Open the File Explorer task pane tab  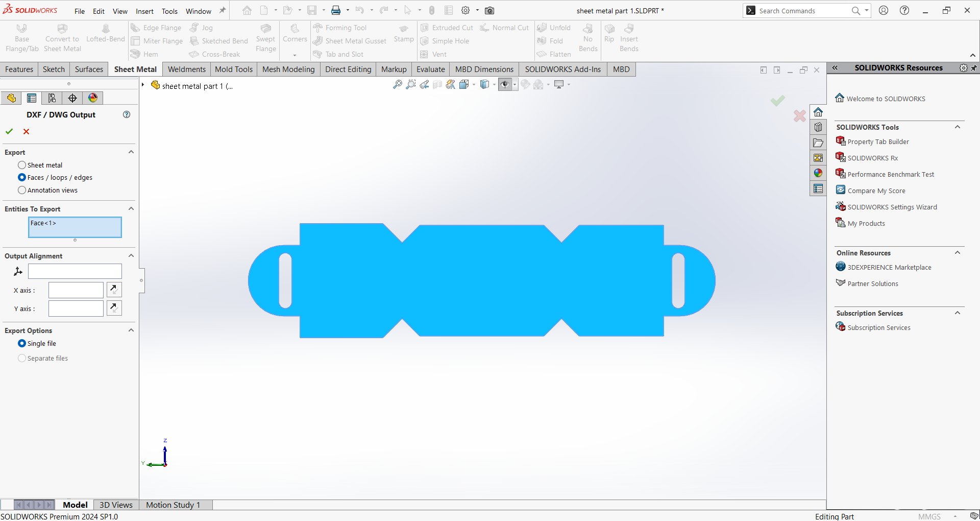click(x=818, y=143)
